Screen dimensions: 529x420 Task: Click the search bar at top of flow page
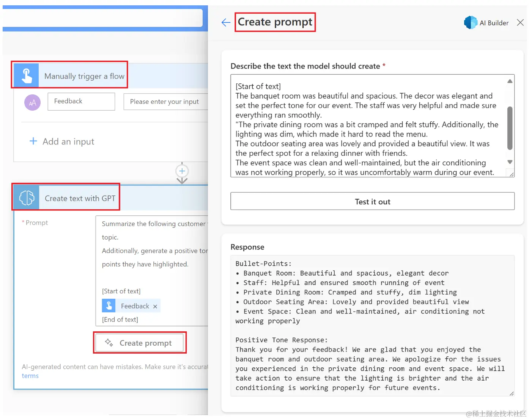pos(102,17)
